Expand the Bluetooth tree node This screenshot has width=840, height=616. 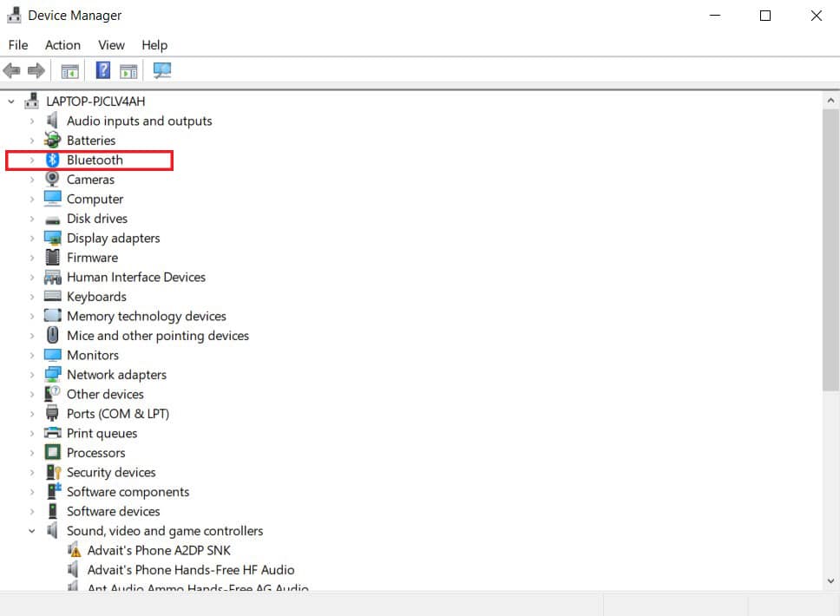click(x=31, y=160)
